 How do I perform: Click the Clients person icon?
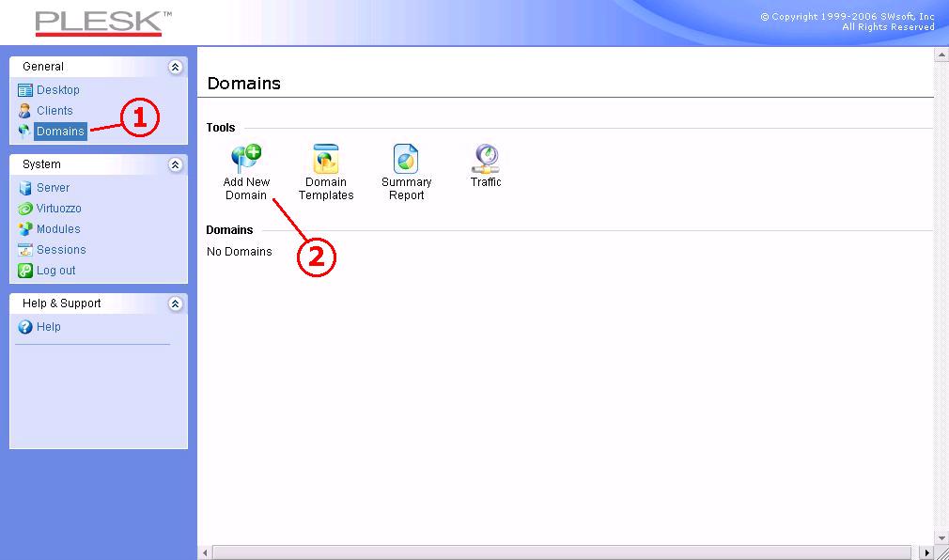coord(25,111)
